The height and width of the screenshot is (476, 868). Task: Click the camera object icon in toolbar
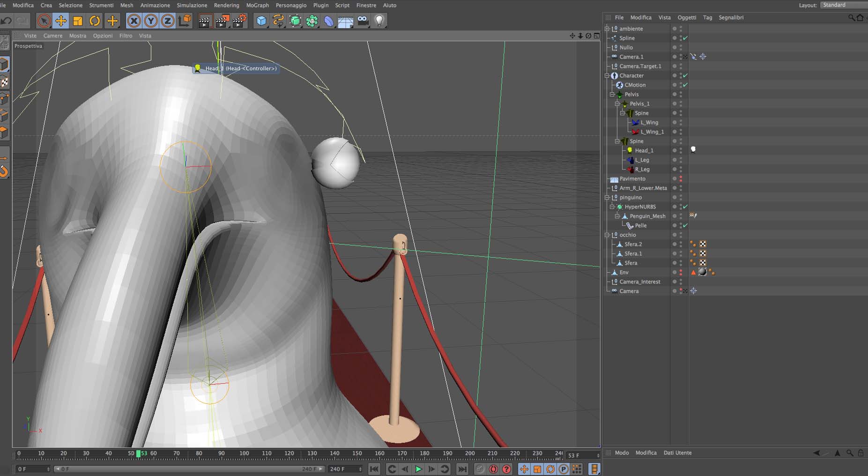[x=363, y=21]
